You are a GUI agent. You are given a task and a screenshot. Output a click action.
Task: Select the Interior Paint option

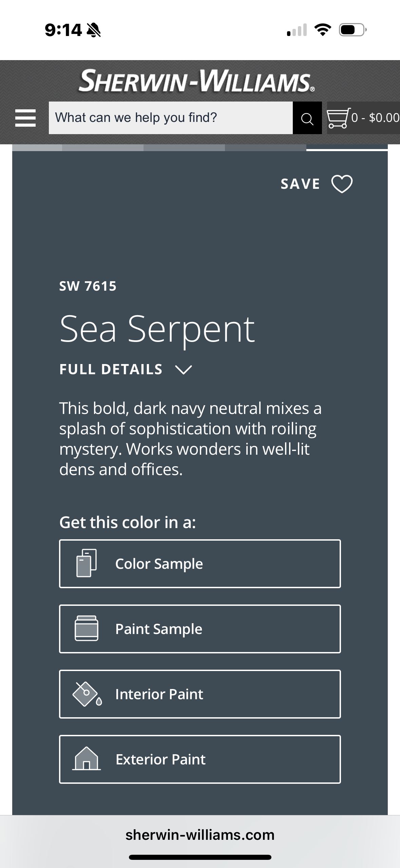pyautogui.click(x=200, y=694)
